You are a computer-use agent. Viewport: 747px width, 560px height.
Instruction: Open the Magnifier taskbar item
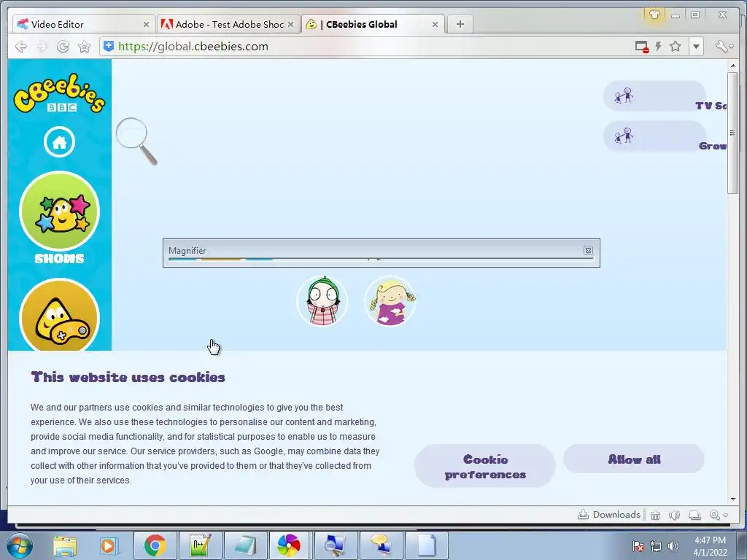point(335,545)
